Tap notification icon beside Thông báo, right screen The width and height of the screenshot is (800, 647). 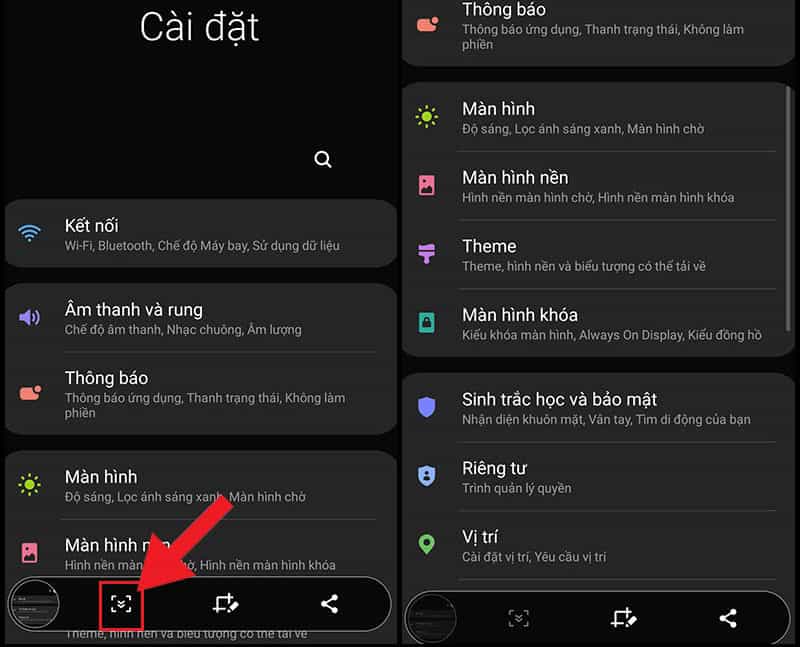[x=428, y=24]
